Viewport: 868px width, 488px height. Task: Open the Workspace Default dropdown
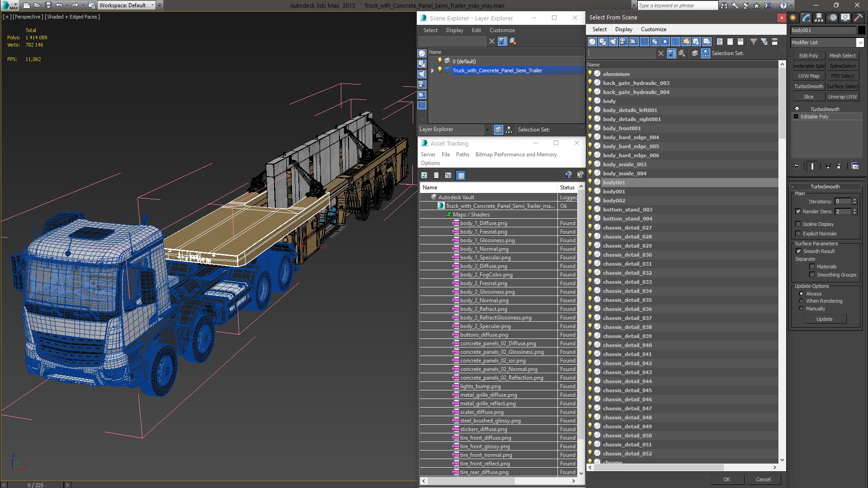point(153,5)
